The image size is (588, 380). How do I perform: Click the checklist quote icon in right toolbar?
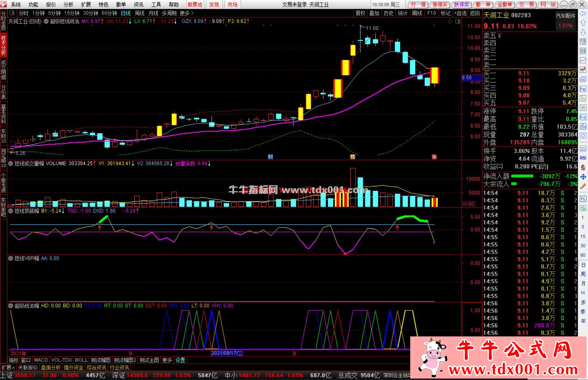(583, 41)
